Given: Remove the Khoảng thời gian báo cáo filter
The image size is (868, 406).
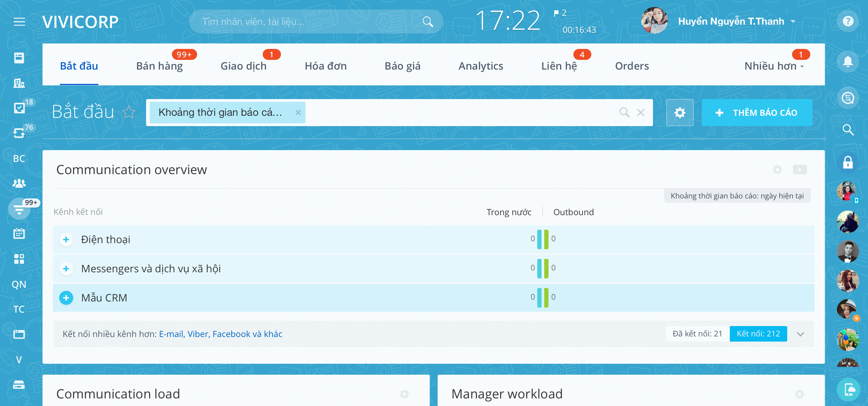Looking at the screenshot, I should click(298, 113).
